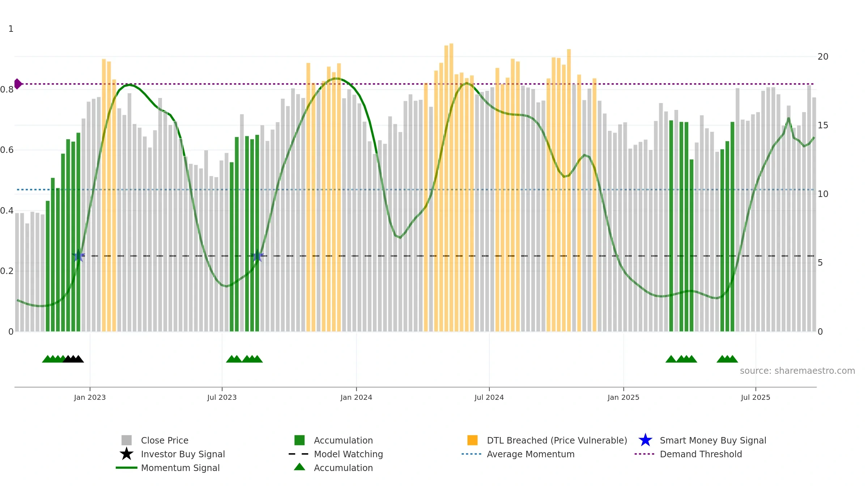Click the orange DTL Breached legend swatch
This screenshot has height=488, width=868.
(472, 440)
